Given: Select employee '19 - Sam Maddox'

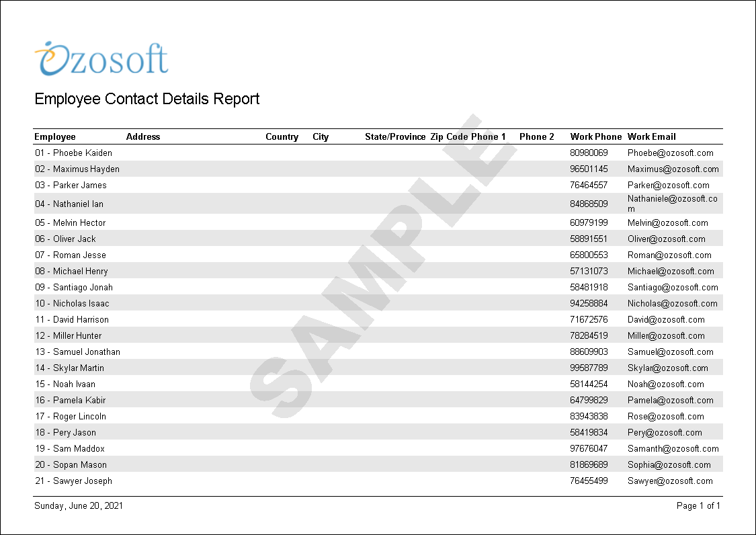Looking at the screenshot, I should click(x=70, y=449).
